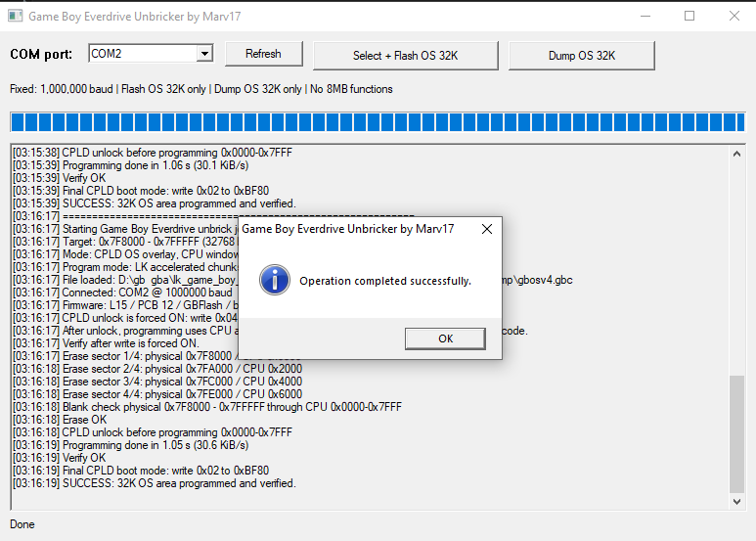This screenshot has height=541, width=756.
Task: Click the Refresh button
Action: [263, 54]
